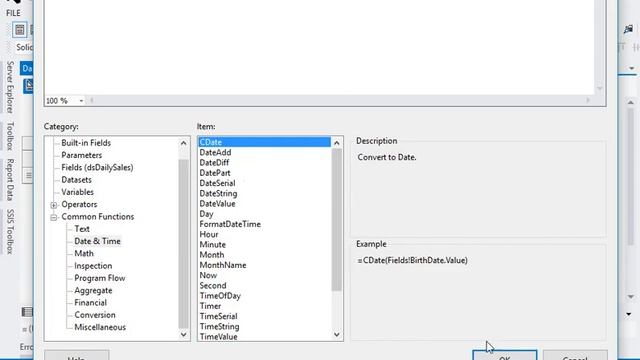Screen dimensions: 640x360
Task: Click Item list scroll up arrow
Action: click(336, 143)
